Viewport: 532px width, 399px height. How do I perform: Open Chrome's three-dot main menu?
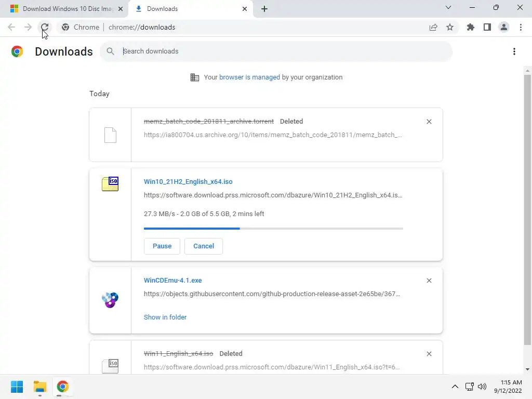pos(521,27)
